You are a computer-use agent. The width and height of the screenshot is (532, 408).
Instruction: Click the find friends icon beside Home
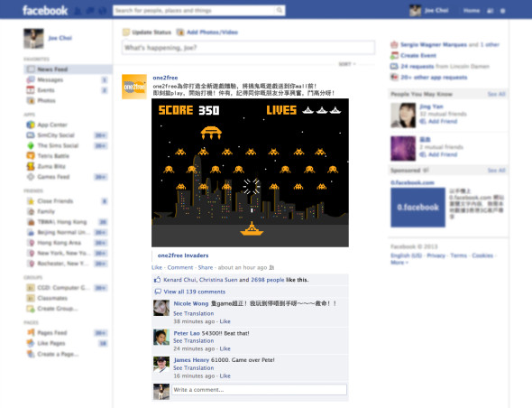pyautogui.click(x=491, y=11)
